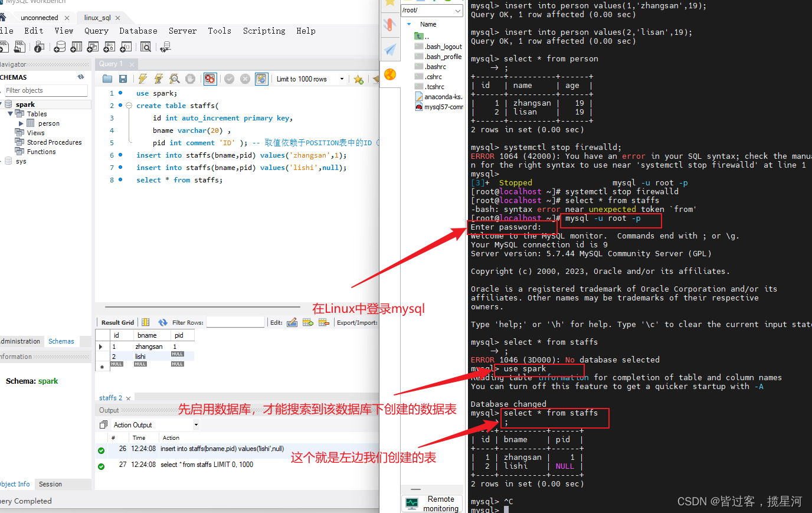Click the Filter Rows input field
812x513 pixels.
click(x=235, y=322)
